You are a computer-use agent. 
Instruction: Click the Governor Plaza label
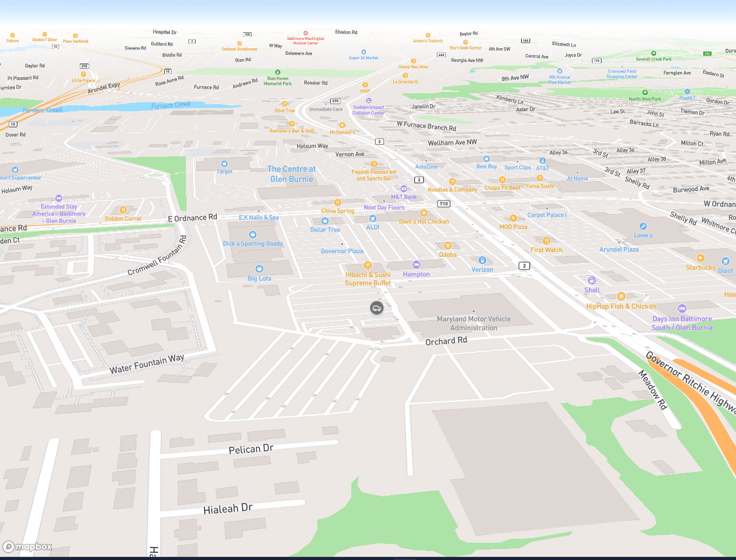pyautogui.click(x=342, y=251)
